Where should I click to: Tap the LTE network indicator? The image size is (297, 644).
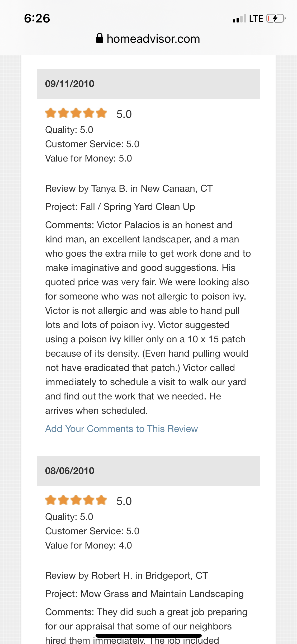click(x=256, y=19)
